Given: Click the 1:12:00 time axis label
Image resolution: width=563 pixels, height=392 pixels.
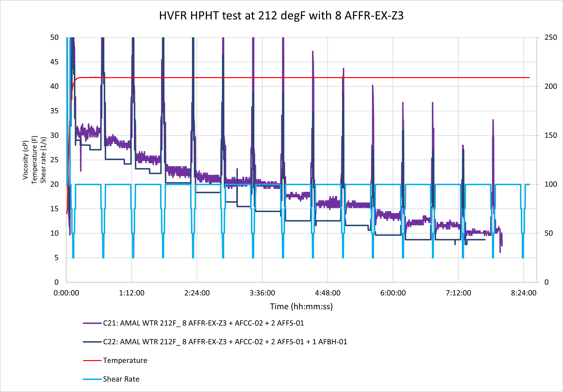Looking at the screenshot, I should [132, 293].
